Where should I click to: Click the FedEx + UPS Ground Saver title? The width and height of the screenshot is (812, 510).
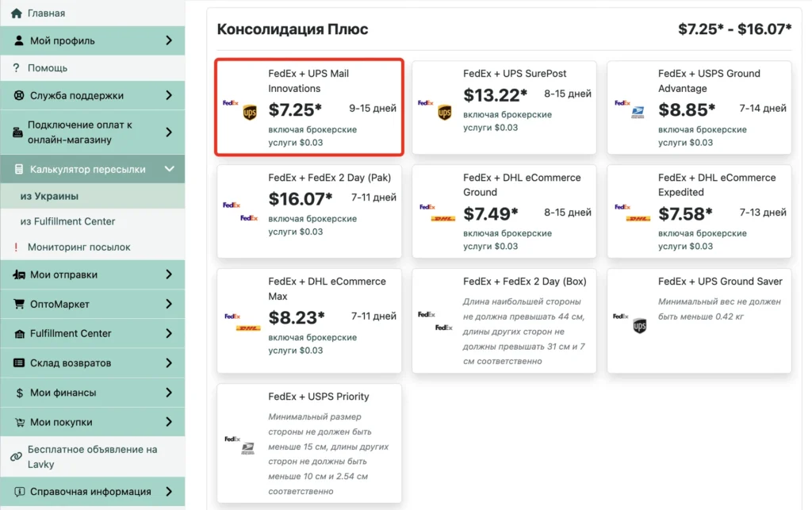click(720, 282)
